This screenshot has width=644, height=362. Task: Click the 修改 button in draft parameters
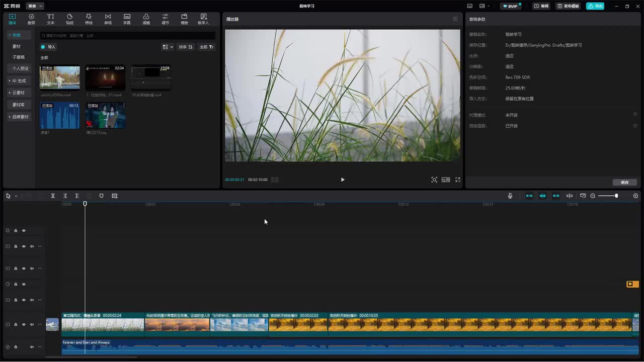(x=625, y=182)
